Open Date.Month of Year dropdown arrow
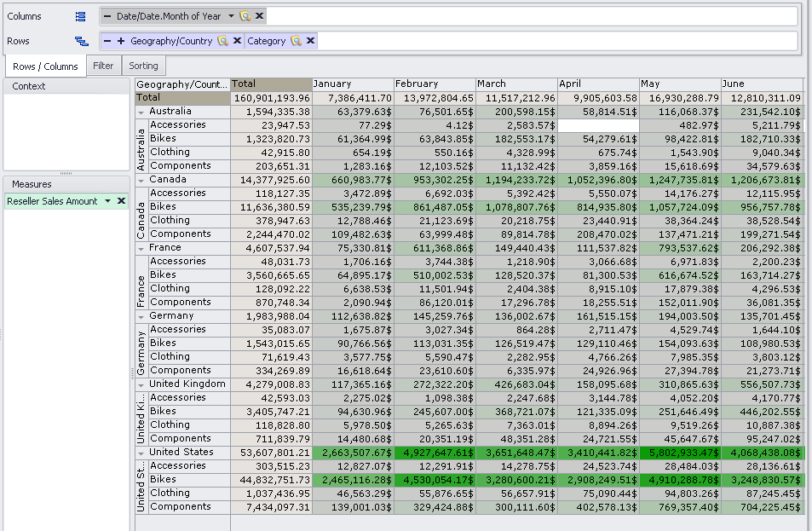The width and height of the screenshot is (812, 531). pyautogui.click(x=231, y=16)
